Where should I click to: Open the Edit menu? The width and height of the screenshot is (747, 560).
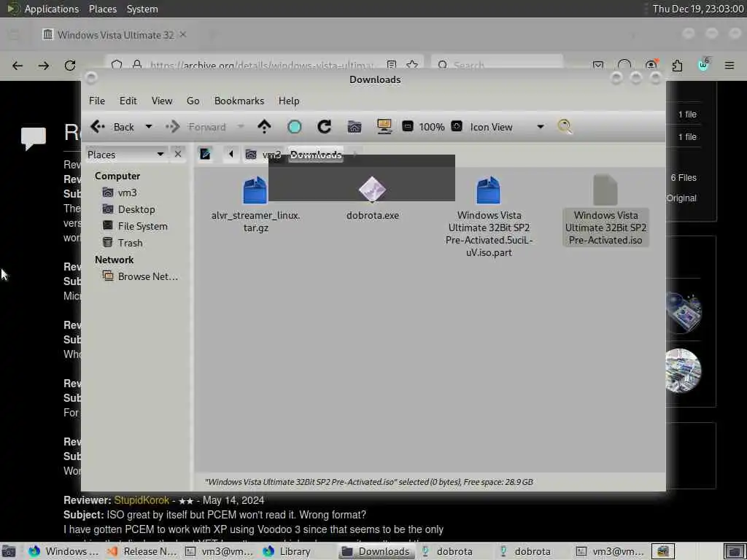click(x=128, y=101)
